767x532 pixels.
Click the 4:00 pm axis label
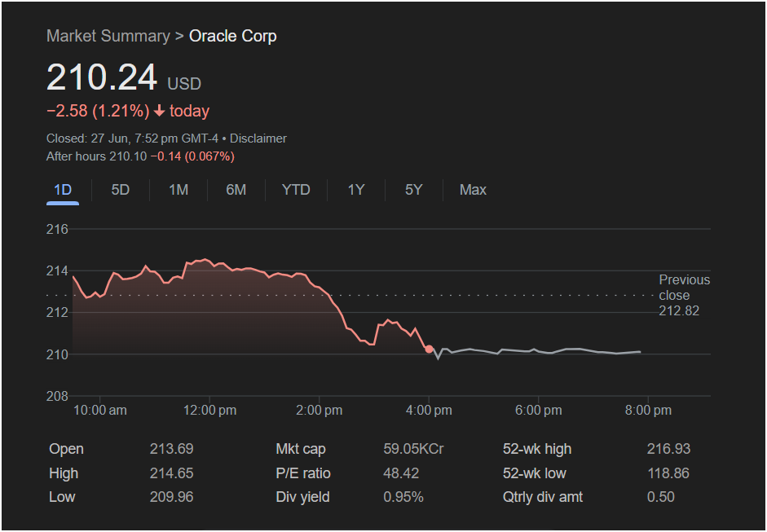429,411
